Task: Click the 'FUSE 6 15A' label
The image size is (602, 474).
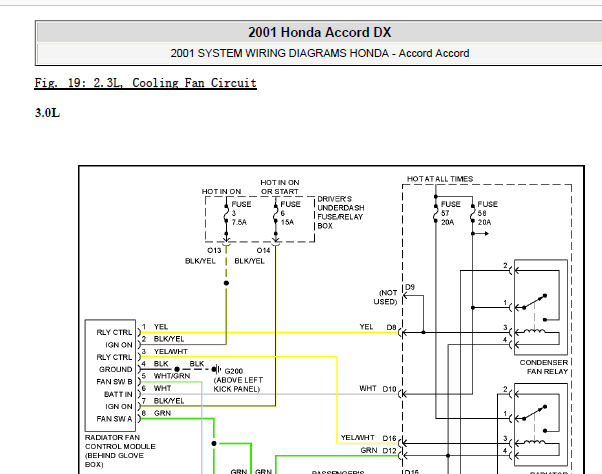Action: [290, 213]
